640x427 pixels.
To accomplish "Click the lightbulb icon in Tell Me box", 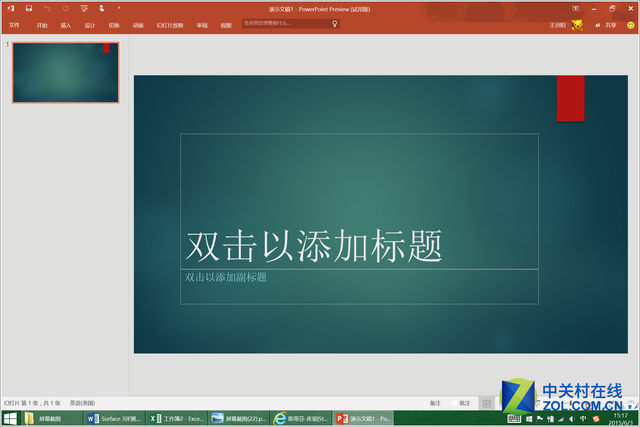I will click(335, 24).
